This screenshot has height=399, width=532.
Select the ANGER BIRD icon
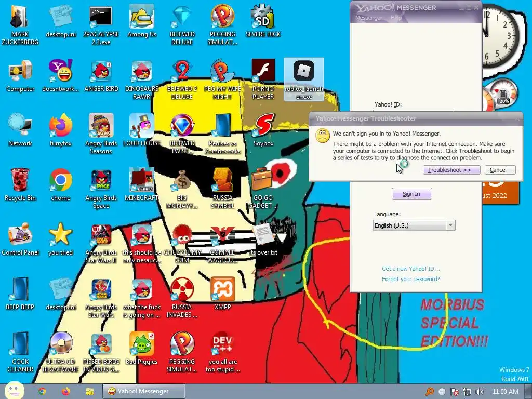pos(101,76)
